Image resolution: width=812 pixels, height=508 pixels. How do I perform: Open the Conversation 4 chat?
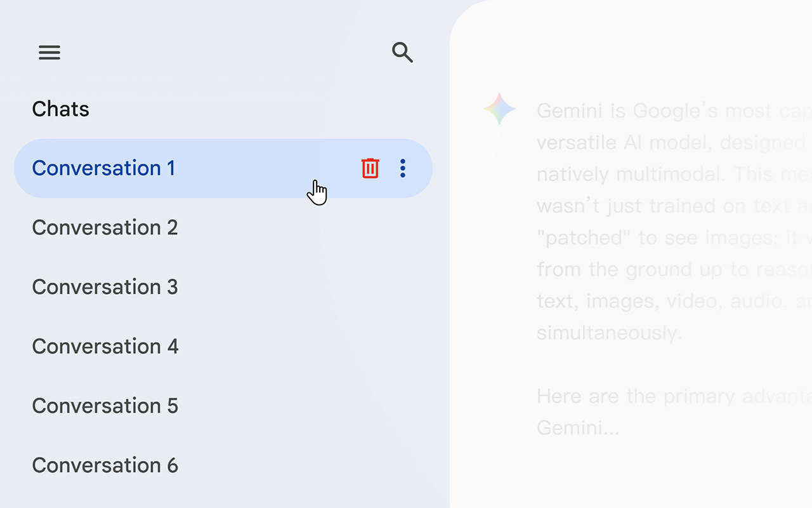(105, 347)
